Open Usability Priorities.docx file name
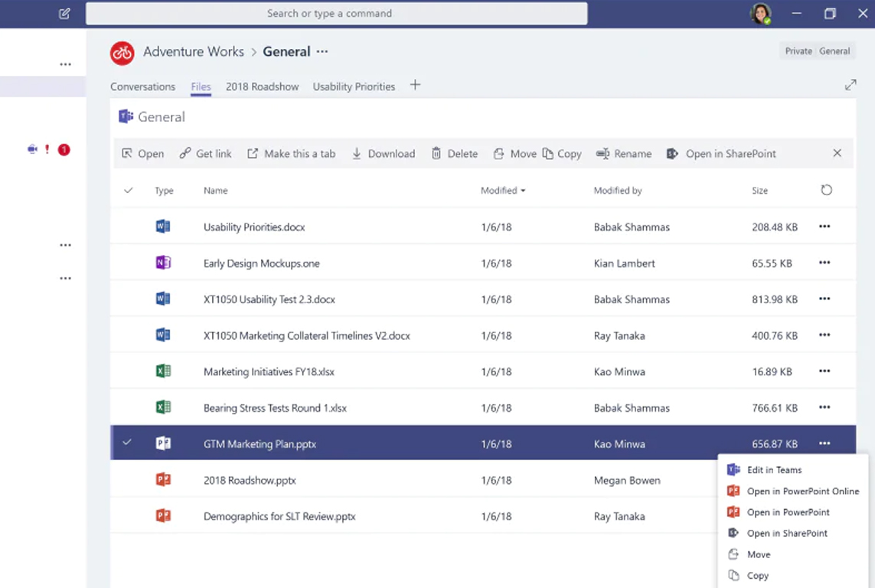Screen dimensions: 875x588 [x=254, y=227]
